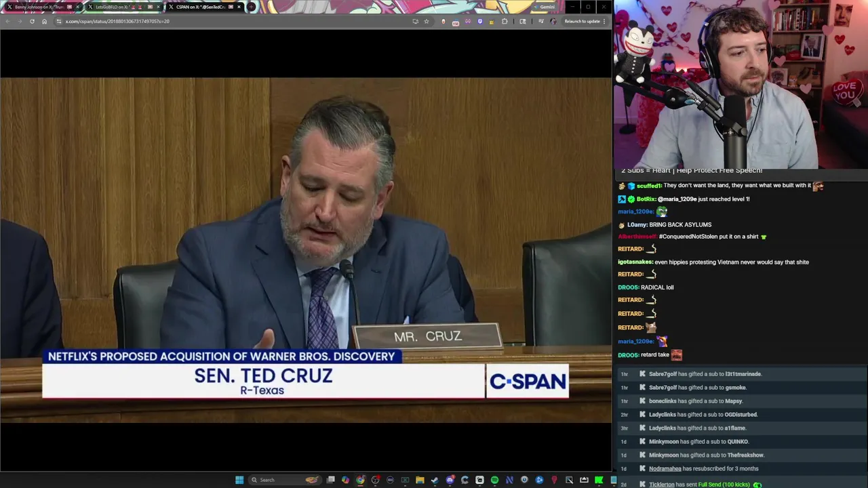Click Relaunch to update button
The height and width of the screenshot is (488, 868).
point(582,21)
